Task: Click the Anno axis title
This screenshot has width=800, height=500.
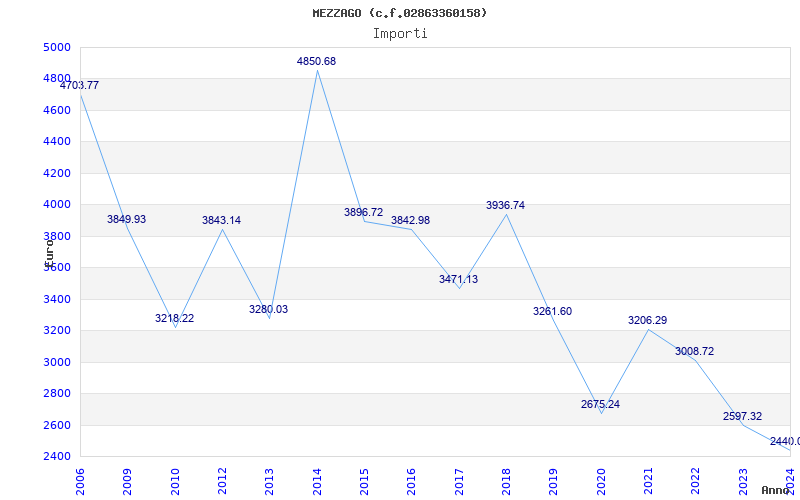Action: (776, 490)
